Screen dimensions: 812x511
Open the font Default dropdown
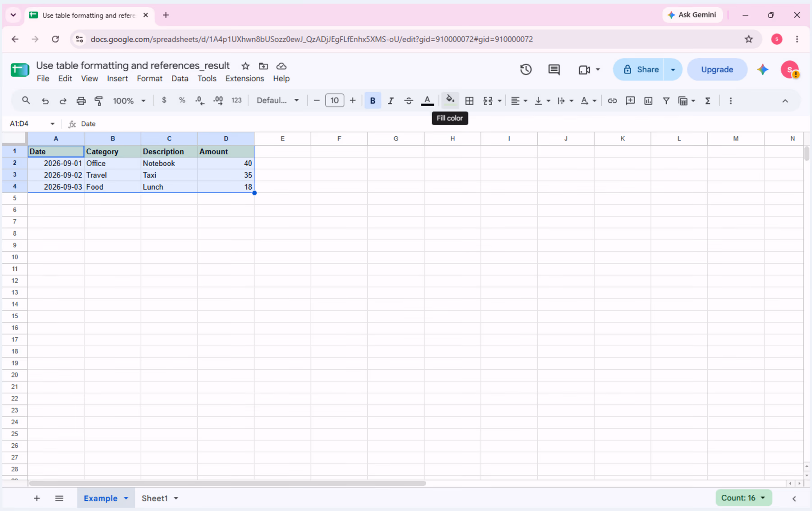tap(277, 100)
